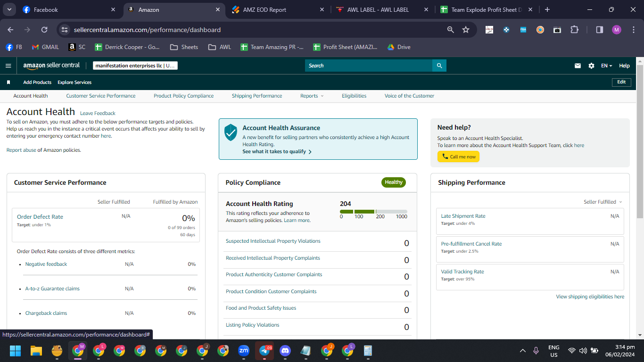
Task: Switch to the Team Explode Profit Sheet tab
Action: pyautogui.click(x=486, y=9)
